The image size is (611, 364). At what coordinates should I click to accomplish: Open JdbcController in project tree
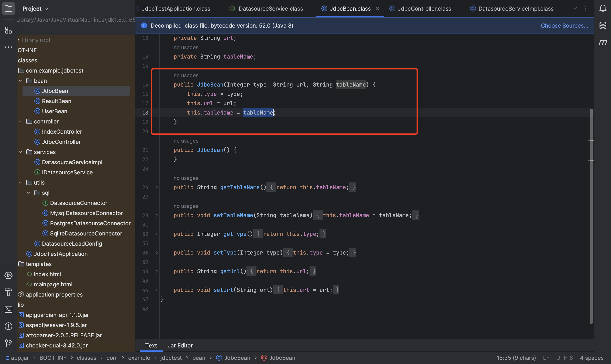click(61, 142)
